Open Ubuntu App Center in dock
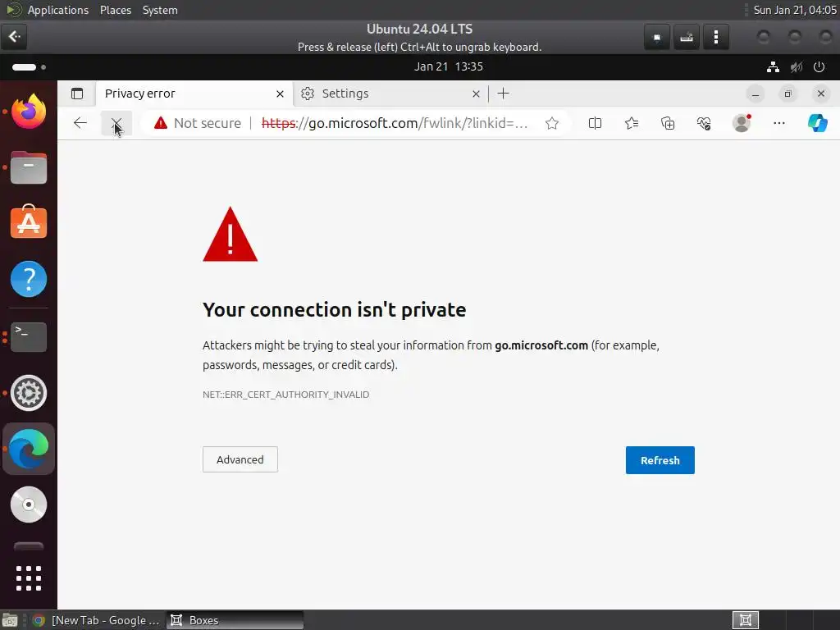The width and height of the screenshot is (840, 630). 29,221
